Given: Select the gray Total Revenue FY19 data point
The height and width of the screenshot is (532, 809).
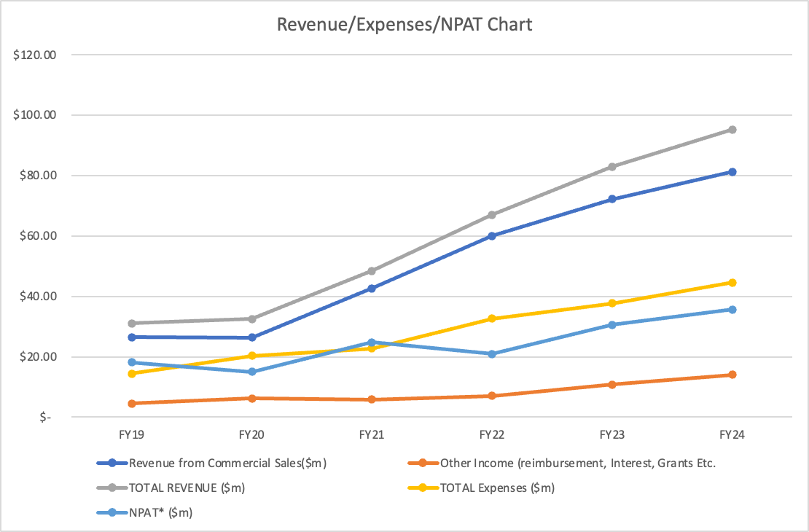Looking at the screenshot, I should click(x=132, y=323).
